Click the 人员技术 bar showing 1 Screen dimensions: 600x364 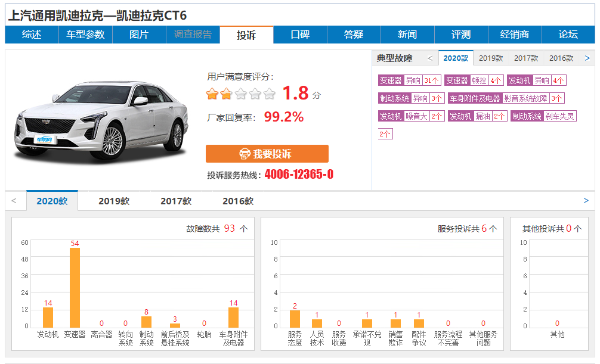pyautogui.click(x=317, y=323)
